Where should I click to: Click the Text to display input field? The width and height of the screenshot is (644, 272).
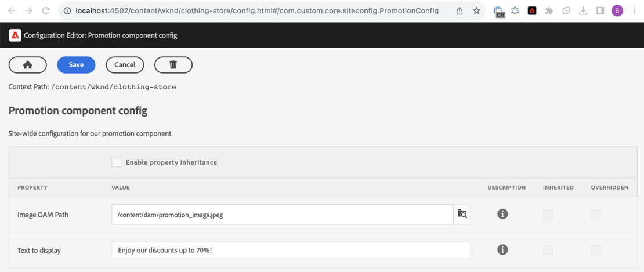point(290,250)
